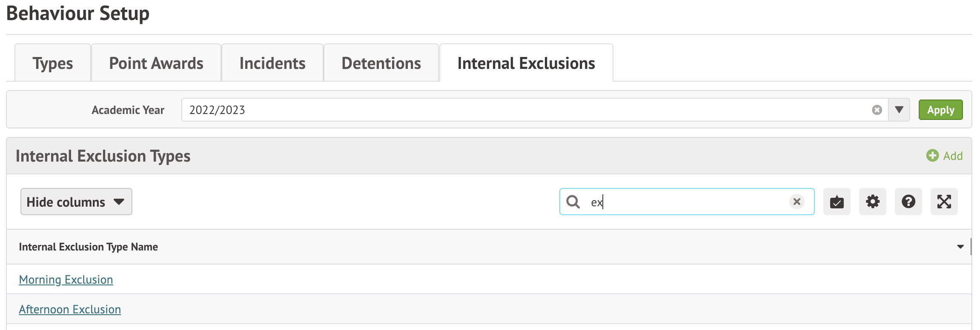Image resolution: width=980 pixels, height=330 pixels.
Task: Sort by Internal Exclusion Type Name arrow
Action: click(x=960, y=247)
